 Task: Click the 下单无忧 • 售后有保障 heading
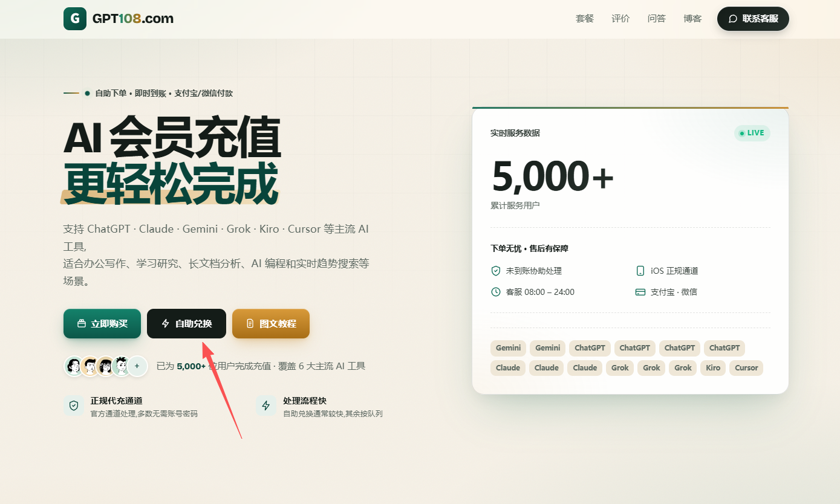[529, 248]
